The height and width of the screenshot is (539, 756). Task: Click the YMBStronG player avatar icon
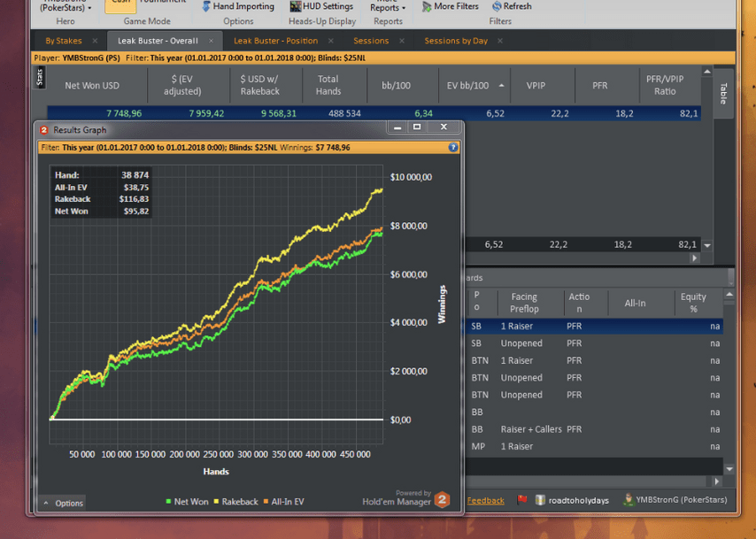pos(628,499)
